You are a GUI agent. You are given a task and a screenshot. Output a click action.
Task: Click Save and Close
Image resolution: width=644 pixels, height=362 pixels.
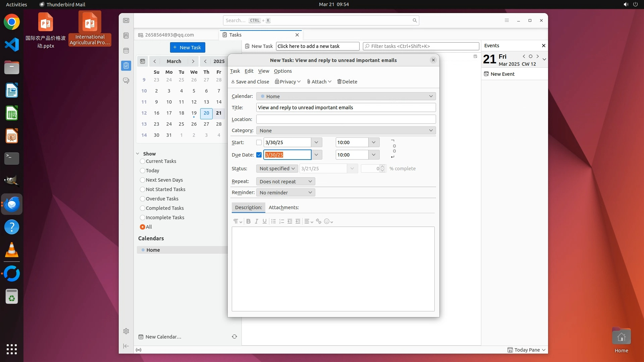(250, 82)
